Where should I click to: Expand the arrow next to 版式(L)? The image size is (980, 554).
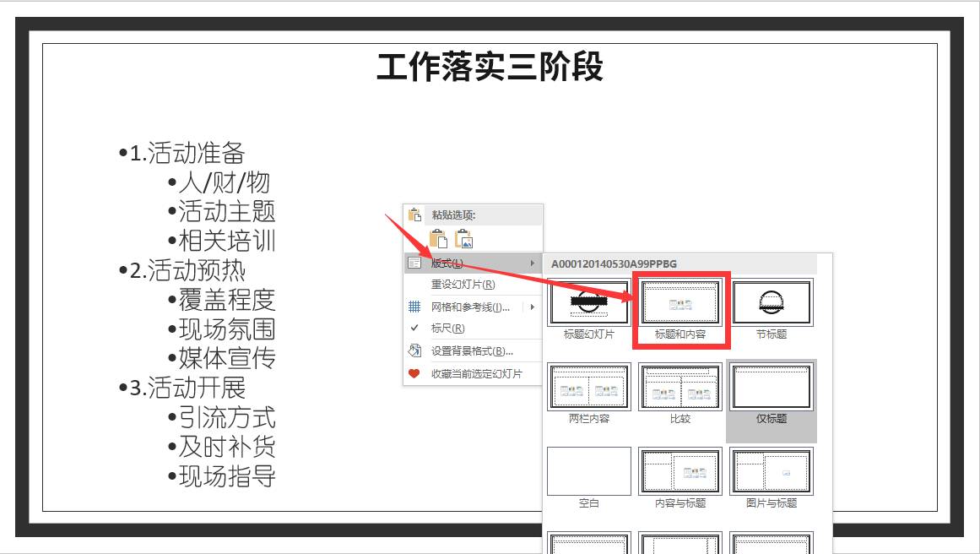tap(533, 263)
